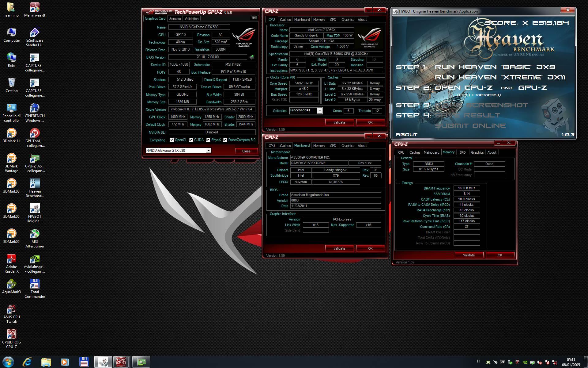The width and height of the screenshot is (588, 368).
Task: Click Submit Online in HWBOT Heaven window
Action: point(470,126)
